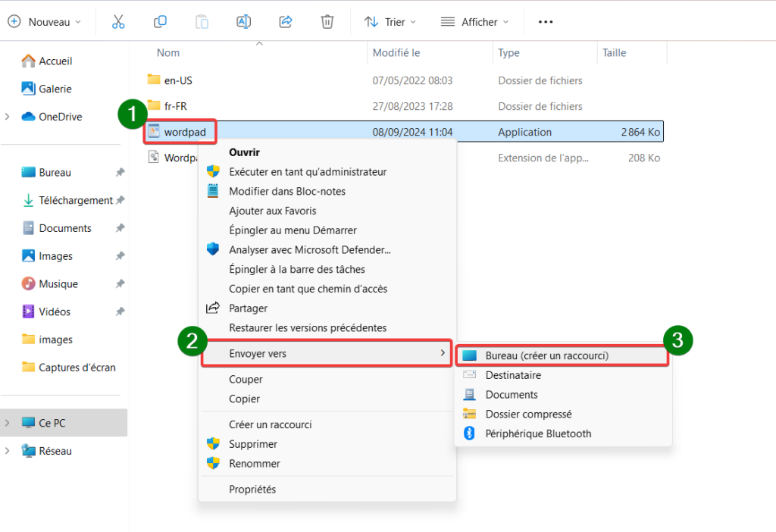
Task: Select Exécuter en tant qu'administrateur
Action: tap(327, 172)
